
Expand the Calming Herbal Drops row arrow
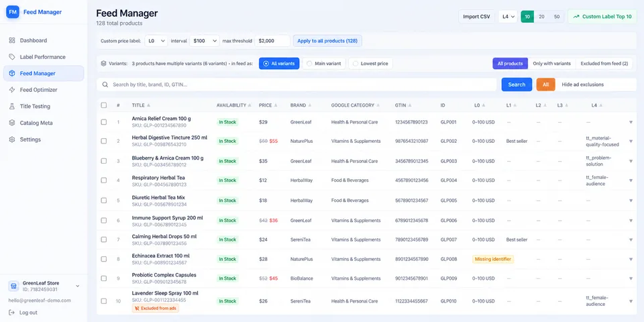point(631,239)
